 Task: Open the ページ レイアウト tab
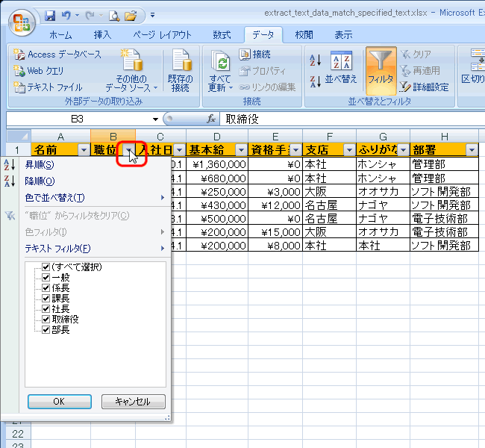(x=162, y=35)
